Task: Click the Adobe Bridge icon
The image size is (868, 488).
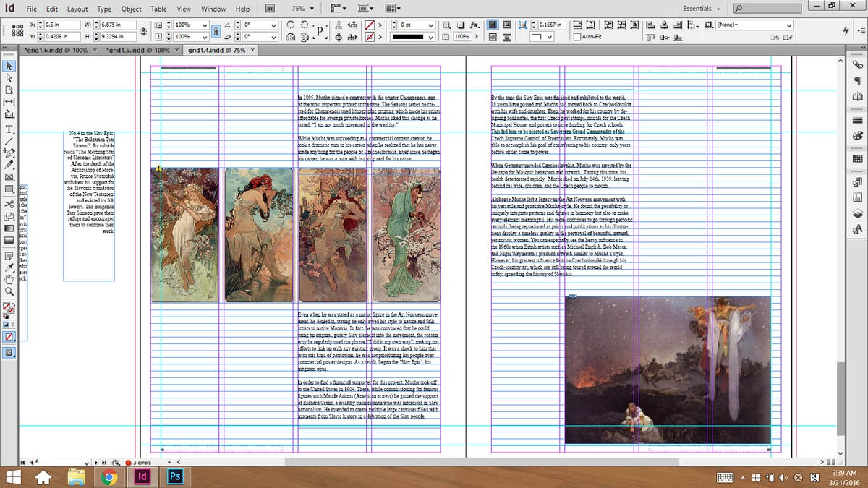Action: click(270, 9)
